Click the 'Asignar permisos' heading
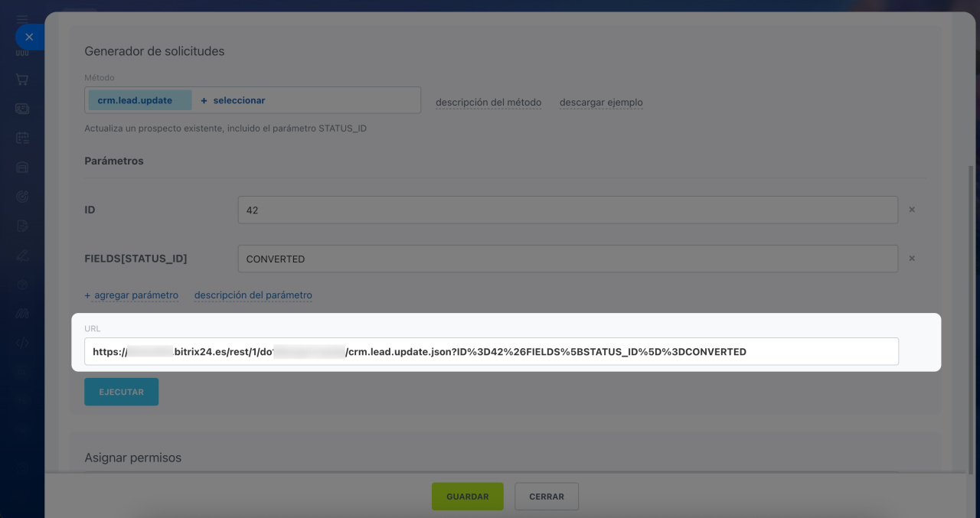The height and width of the screenshot is (518, 980). click(x=133, y=458)
